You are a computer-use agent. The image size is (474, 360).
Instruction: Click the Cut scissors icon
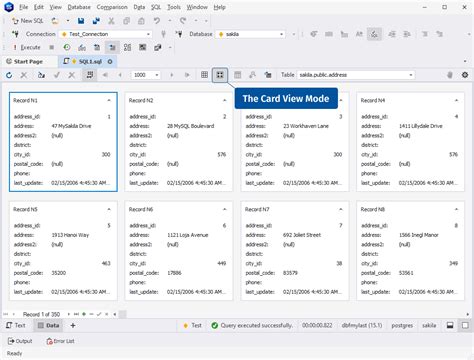pyautogui.click(x=111, y=21)
